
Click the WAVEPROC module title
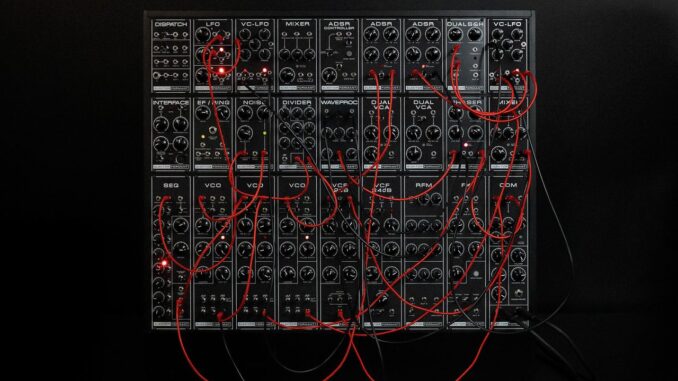tap(339, 103)
